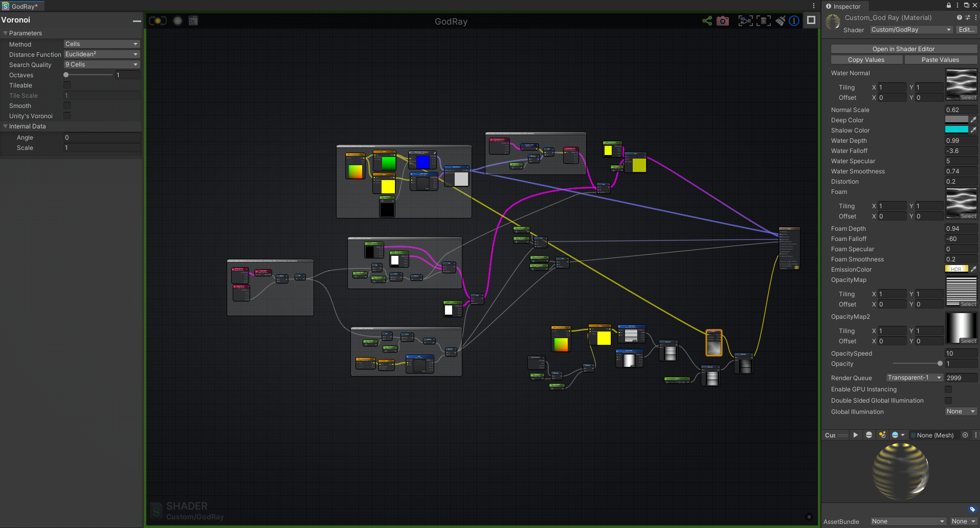Open the Global Illumination dropdown
This screenshot has width=980, height=528.
tap(961, 411)
